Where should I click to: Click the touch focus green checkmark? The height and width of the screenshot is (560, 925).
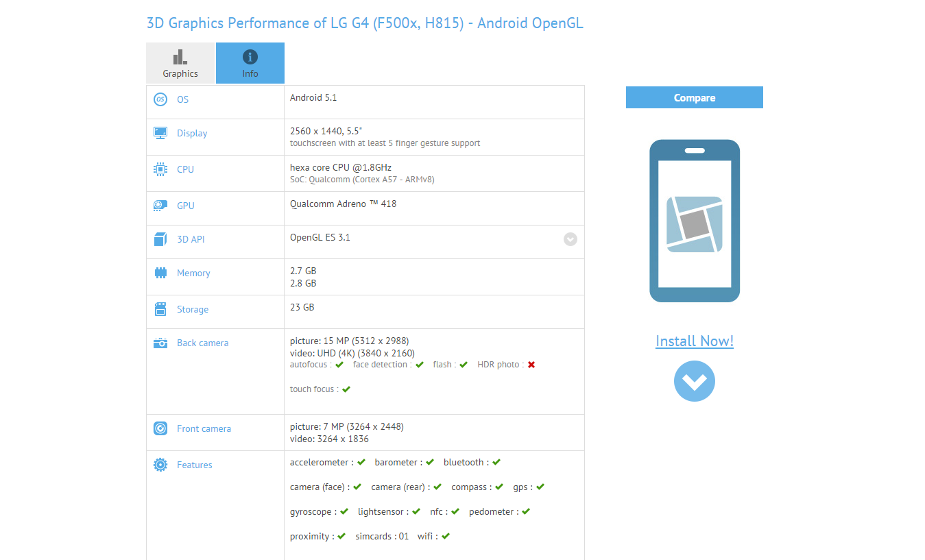click(x=346, y=389)
